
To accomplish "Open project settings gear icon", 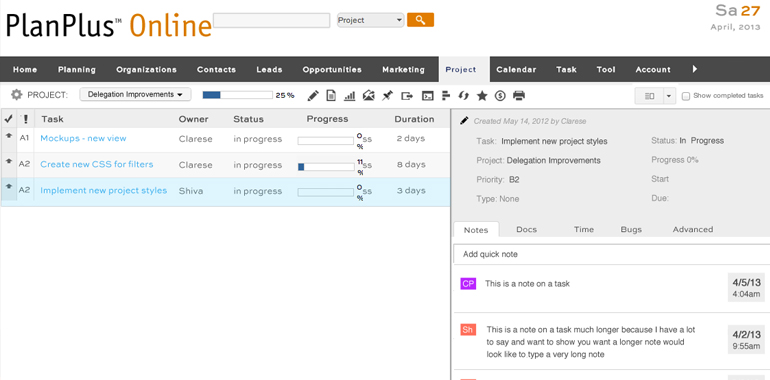I will (17, 95).
